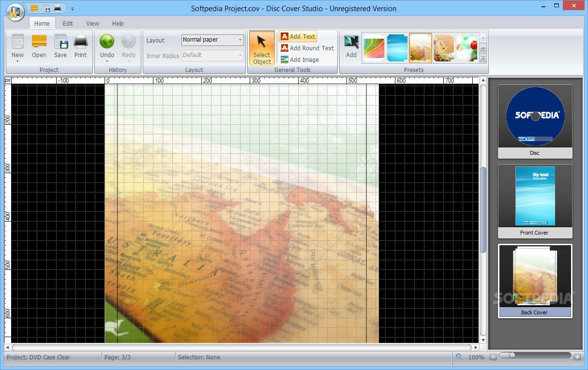Click the Selection: None status text

[x=199, y=357]
